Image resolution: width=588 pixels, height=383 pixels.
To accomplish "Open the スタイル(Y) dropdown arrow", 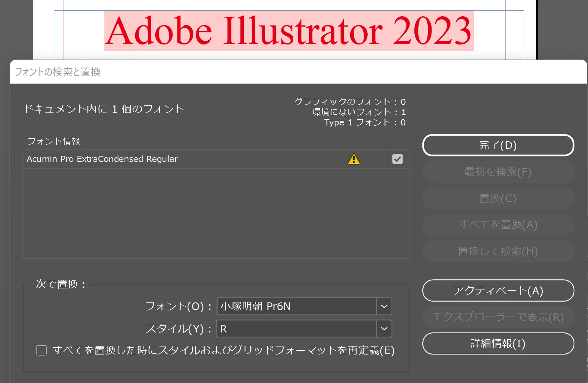I will click(x=384, y=329).
